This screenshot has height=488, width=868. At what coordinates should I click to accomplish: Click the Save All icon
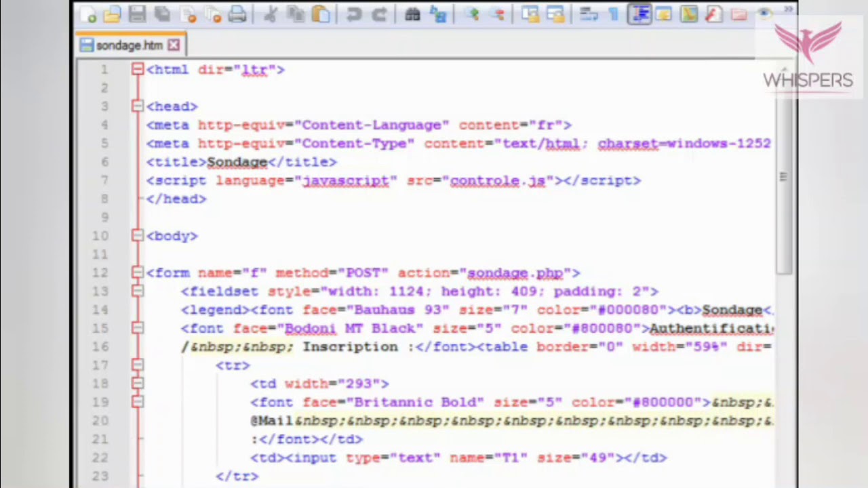[x=162, y=14]
